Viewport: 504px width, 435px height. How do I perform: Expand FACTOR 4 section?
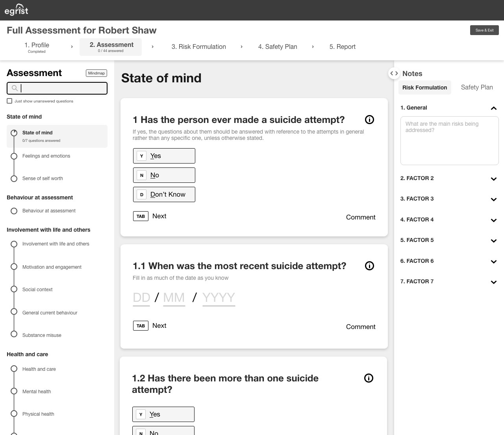point(494,220)
